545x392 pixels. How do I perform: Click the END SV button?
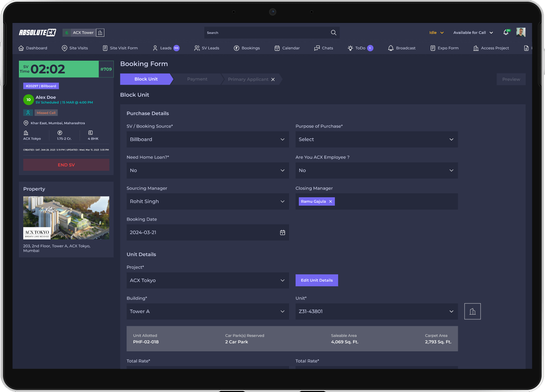pyautogui.click(x=66, y=165)
